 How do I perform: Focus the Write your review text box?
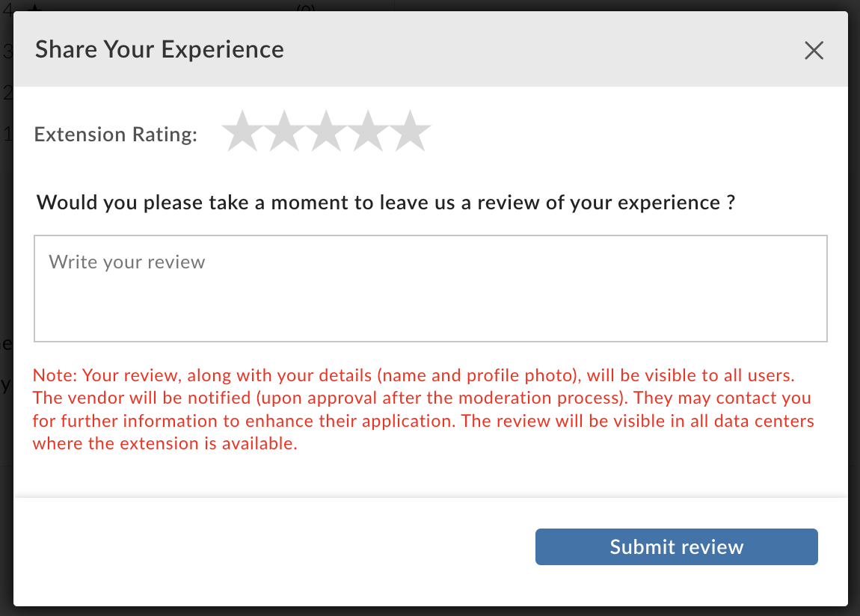click(430, 289)
